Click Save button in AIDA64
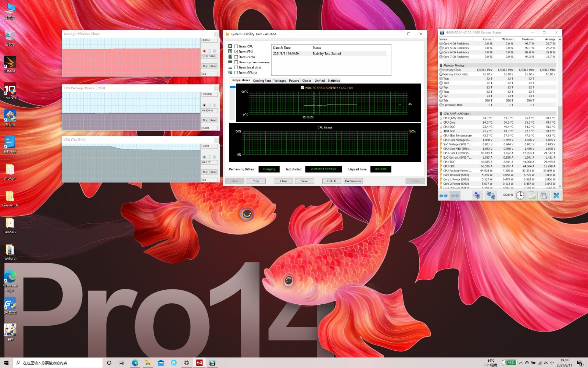The image size is (588, 368). (x=305, y=181)
